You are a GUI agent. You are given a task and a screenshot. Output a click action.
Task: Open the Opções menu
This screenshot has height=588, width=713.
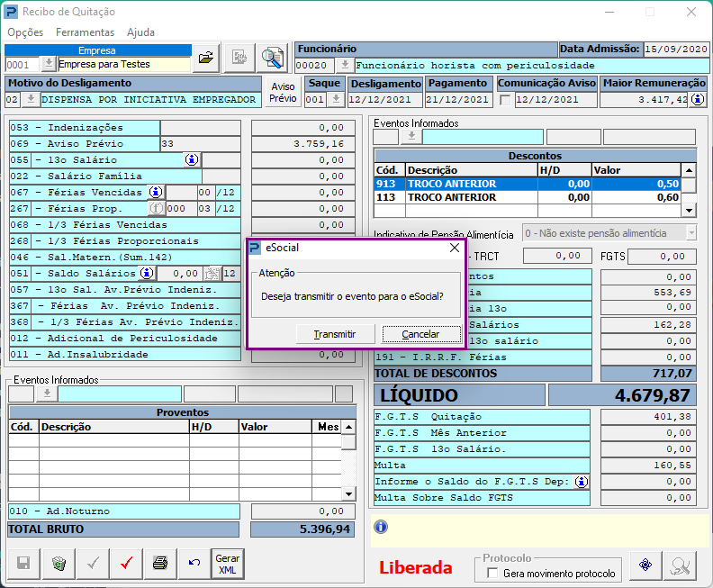coord(25,32)
